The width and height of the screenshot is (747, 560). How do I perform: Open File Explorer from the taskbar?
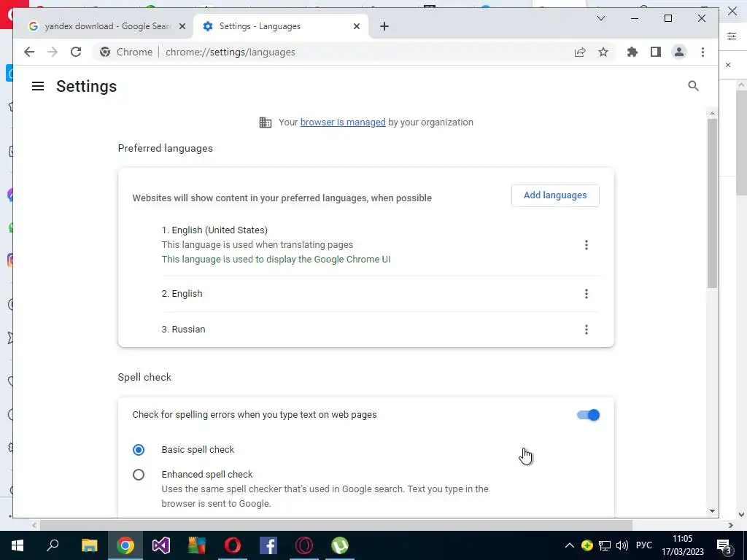(89, 545)
